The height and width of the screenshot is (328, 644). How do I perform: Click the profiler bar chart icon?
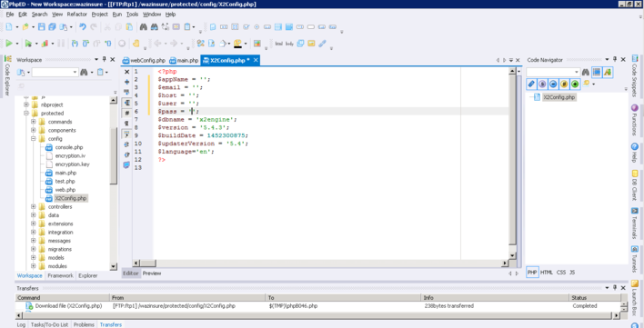coord(45,43)
